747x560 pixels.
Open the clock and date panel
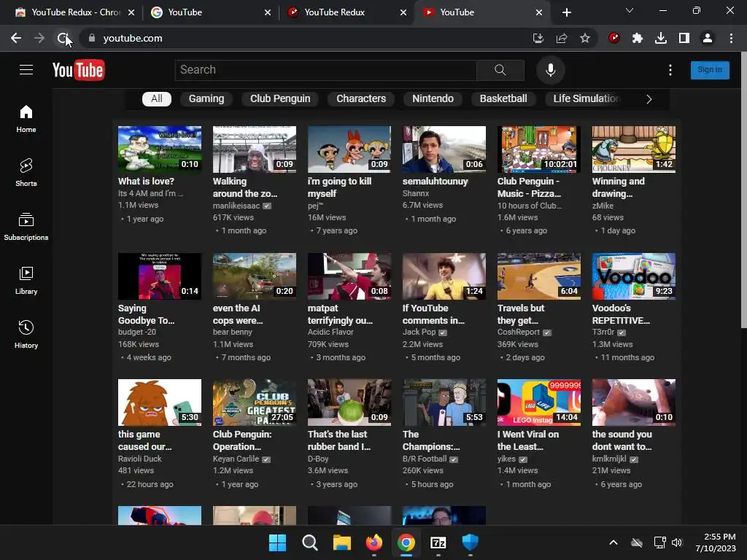click(716, 542)
